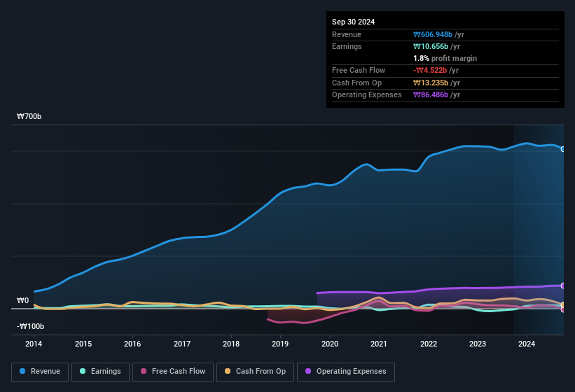The image size is (575, 392).
Task: Toggle the Earnings legend button
Action: pos(100,372)
